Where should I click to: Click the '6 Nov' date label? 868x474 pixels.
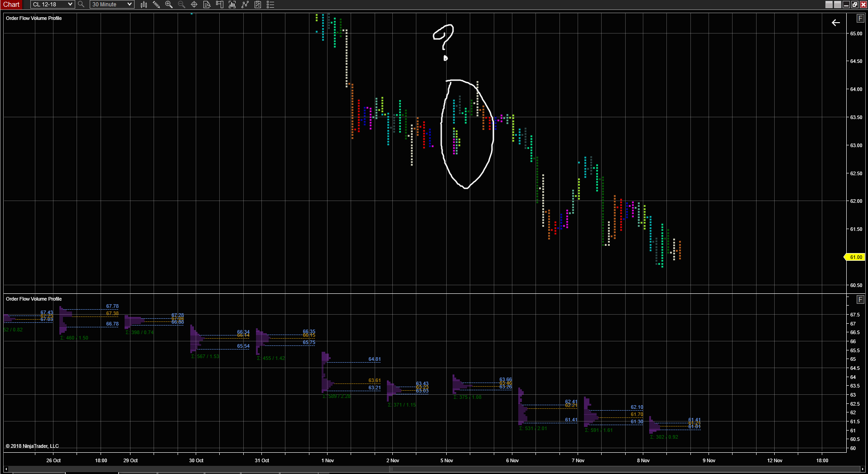pyautogui.click(x=512, y=460)
